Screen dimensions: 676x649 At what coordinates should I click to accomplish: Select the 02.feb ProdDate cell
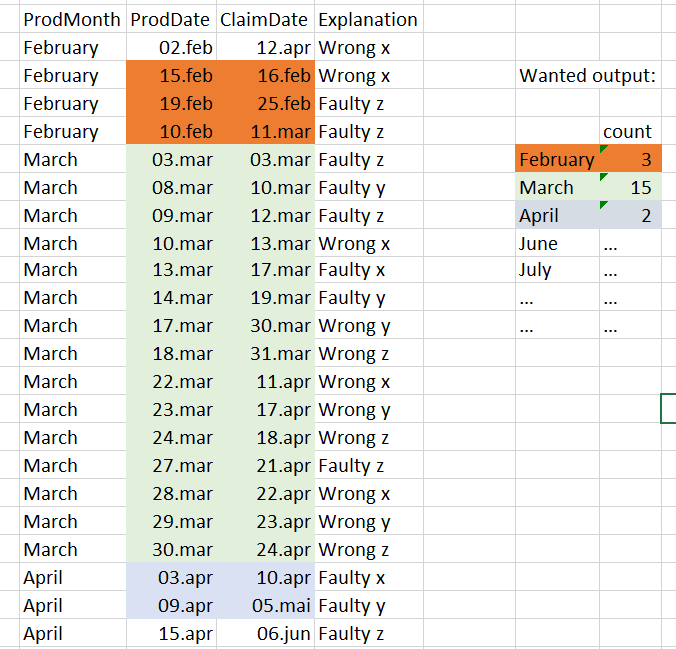(171, 47)
